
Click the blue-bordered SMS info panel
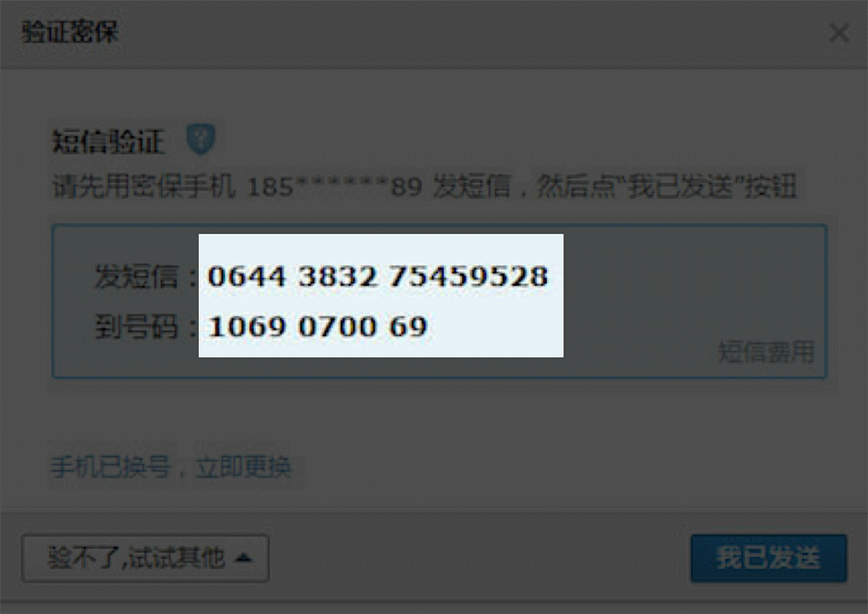pyautogui.click(x=439, y=301)
